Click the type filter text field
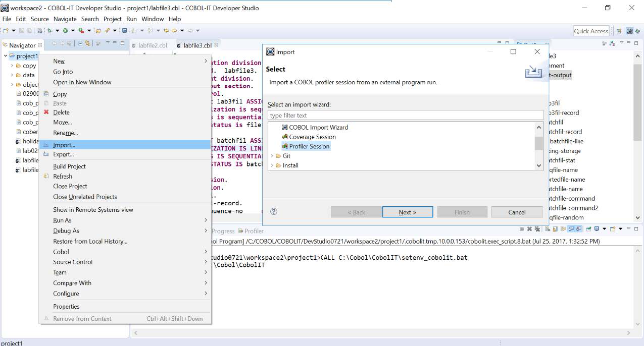This screenshot has width=644, height=346. click(x=404, y=114)
